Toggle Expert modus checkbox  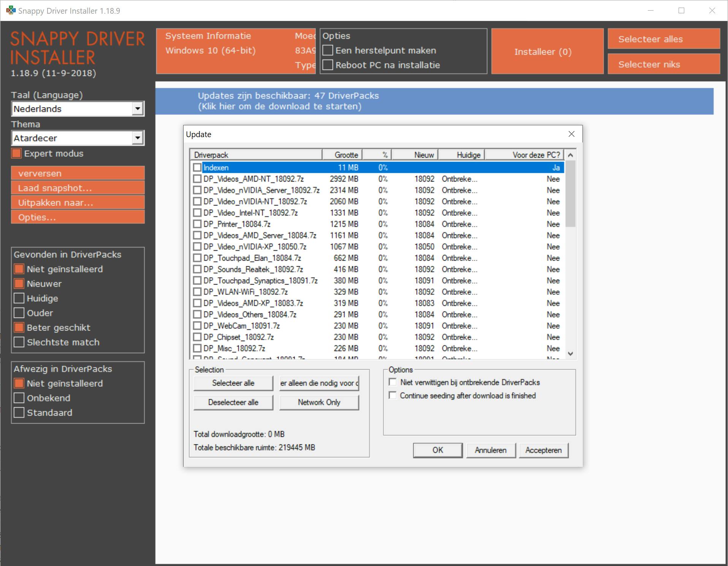point(16,153)
